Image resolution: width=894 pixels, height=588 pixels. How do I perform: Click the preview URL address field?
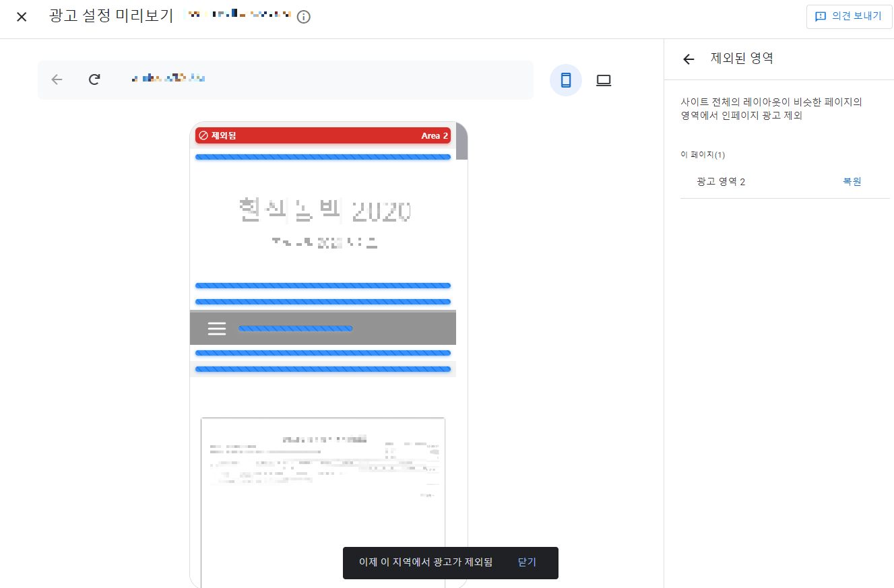pos(286,79)
